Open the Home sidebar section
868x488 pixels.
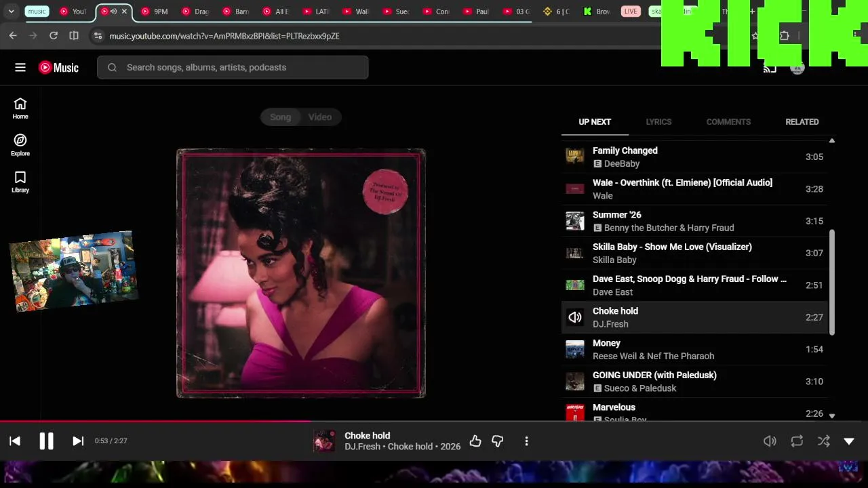click(20, 108)
